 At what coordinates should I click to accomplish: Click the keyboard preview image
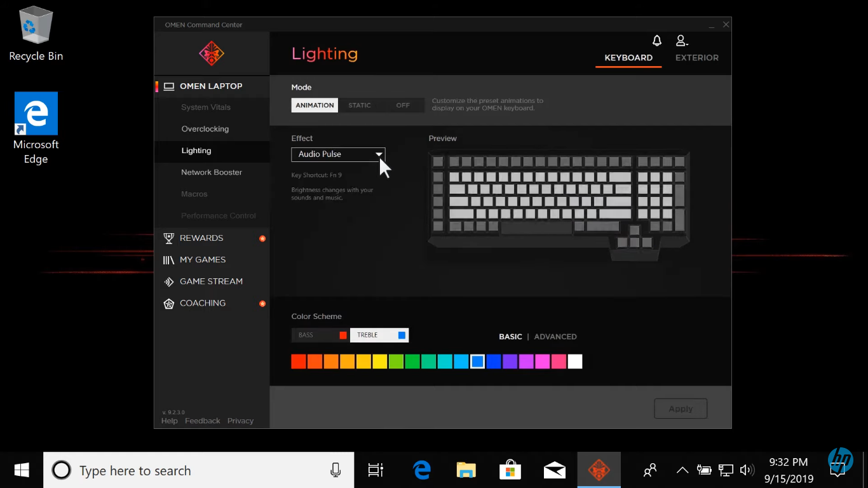pyautogui.click(x=559, y=205)
